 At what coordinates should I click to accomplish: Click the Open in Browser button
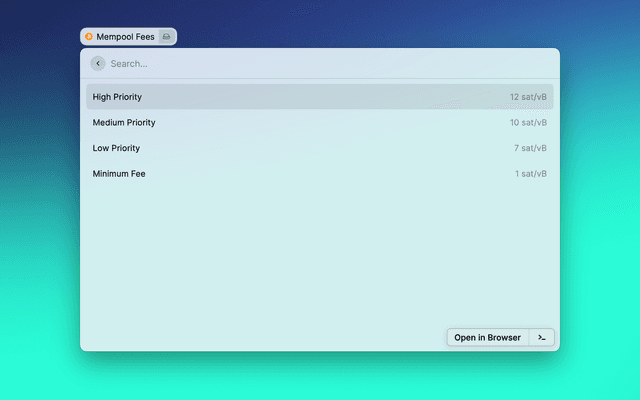coord(487,338)
